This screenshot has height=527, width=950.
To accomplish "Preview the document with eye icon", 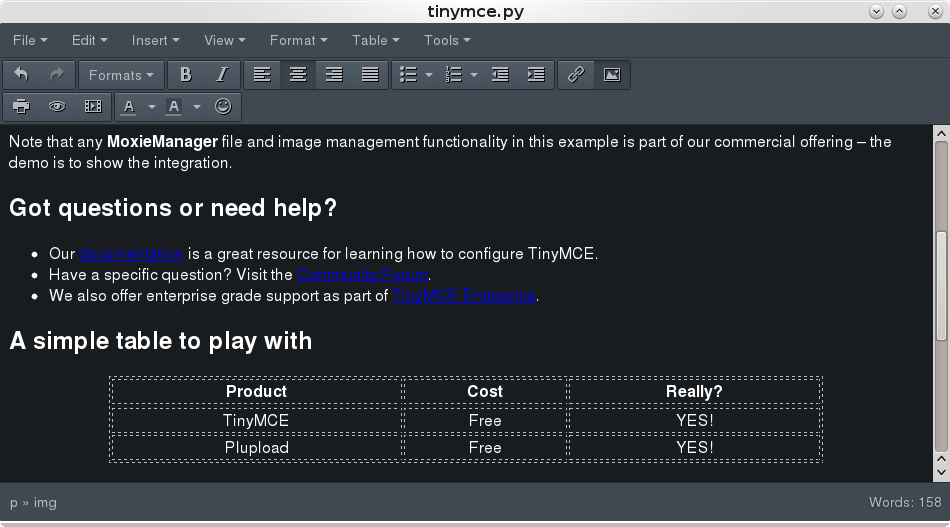I will tap(57, 107).
